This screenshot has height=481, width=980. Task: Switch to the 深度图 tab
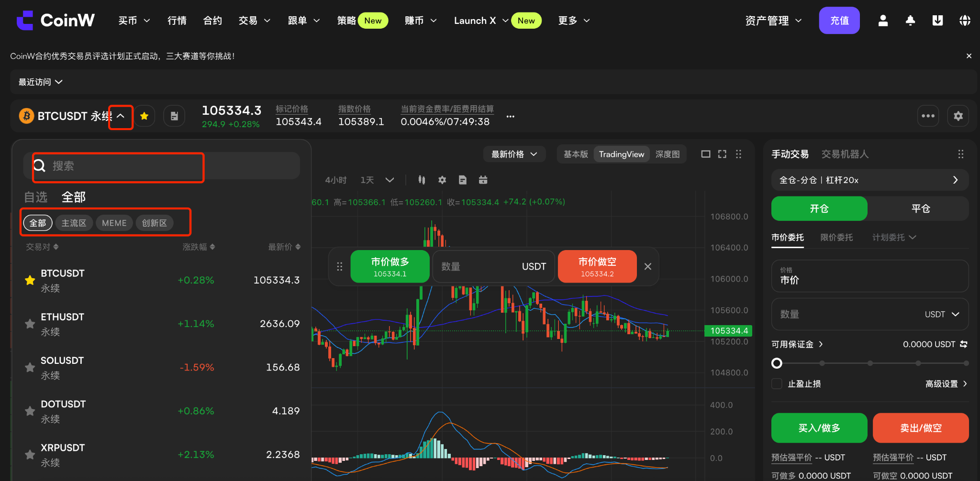[668, 154]
